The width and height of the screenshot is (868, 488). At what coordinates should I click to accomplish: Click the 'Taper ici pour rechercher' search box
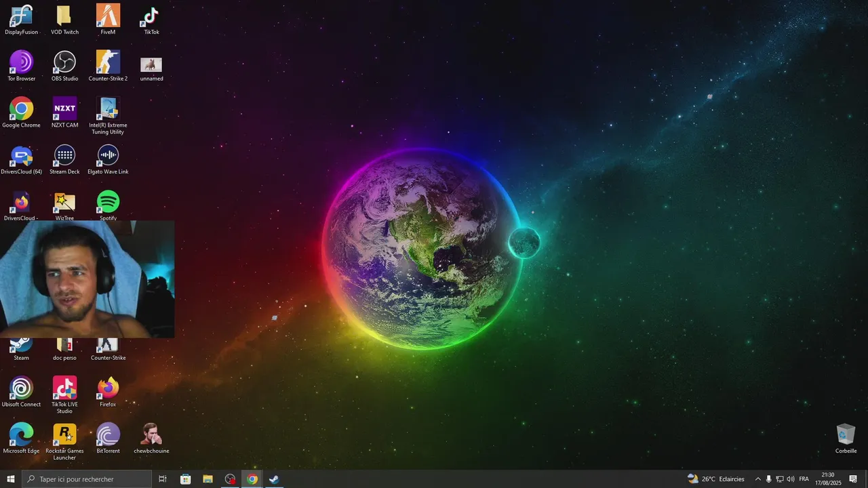[86, 479]
